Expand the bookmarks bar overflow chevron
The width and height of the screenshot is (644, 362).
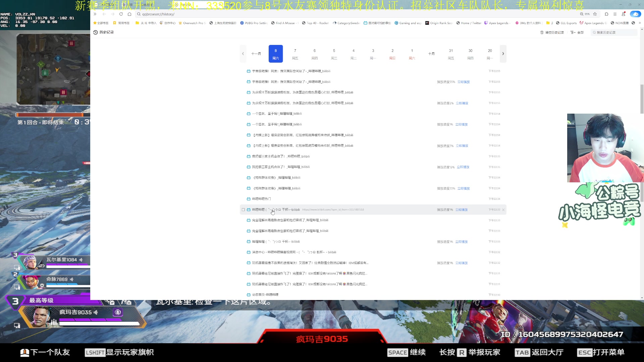tap(640, 23)
